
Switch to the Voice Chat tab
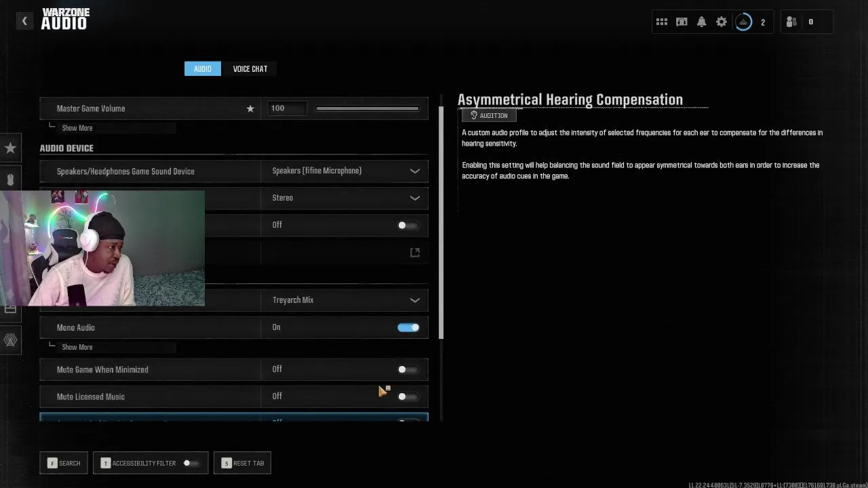250,68
